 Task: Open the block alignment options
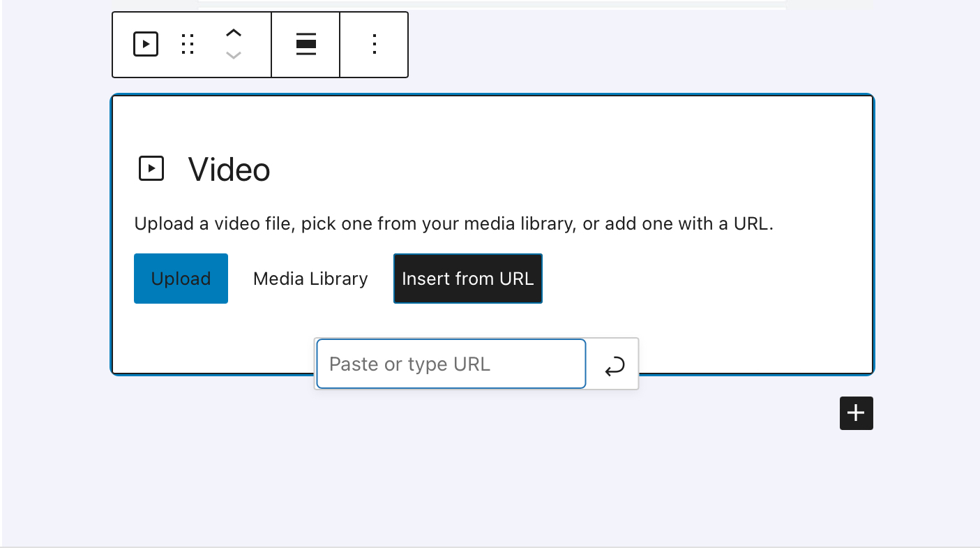(306, 44)
